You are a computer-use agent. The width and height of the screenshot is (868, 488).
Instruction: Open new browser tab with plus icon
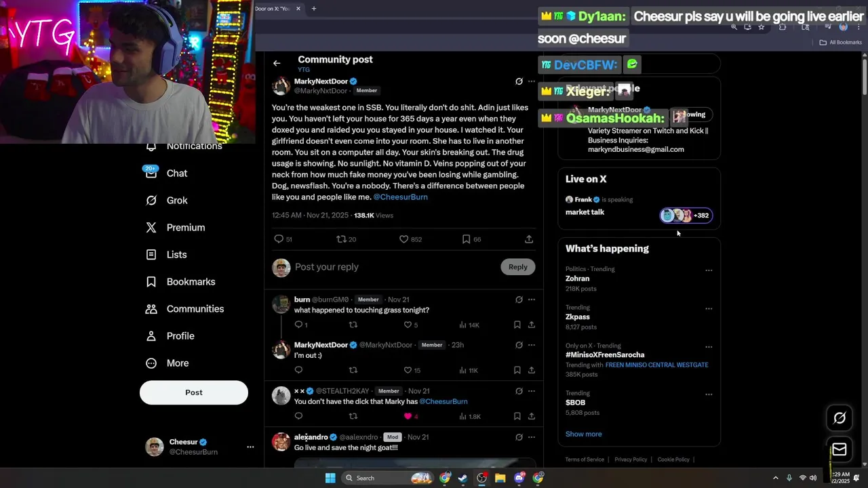point(313,9)
